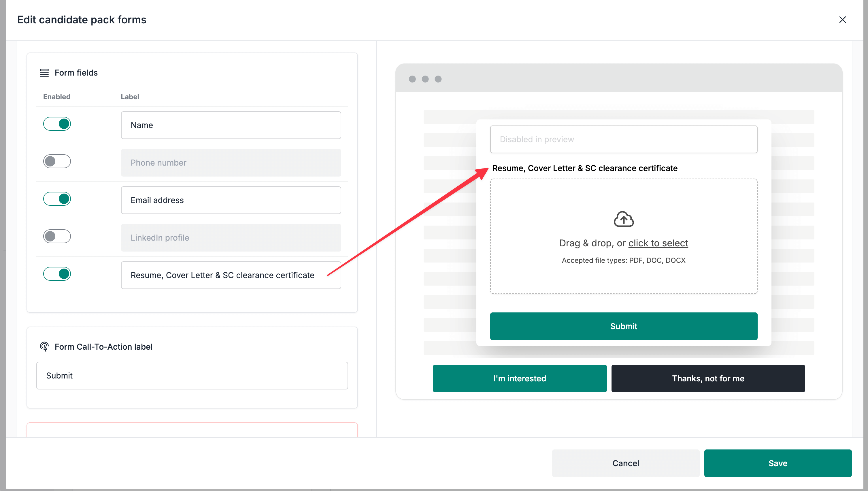This screenshot has height=491, width=868.
Task: Disable the Resume, Cover Letter & SC clearance toggle
Action: pyautogui.click(x=57, y=274)
